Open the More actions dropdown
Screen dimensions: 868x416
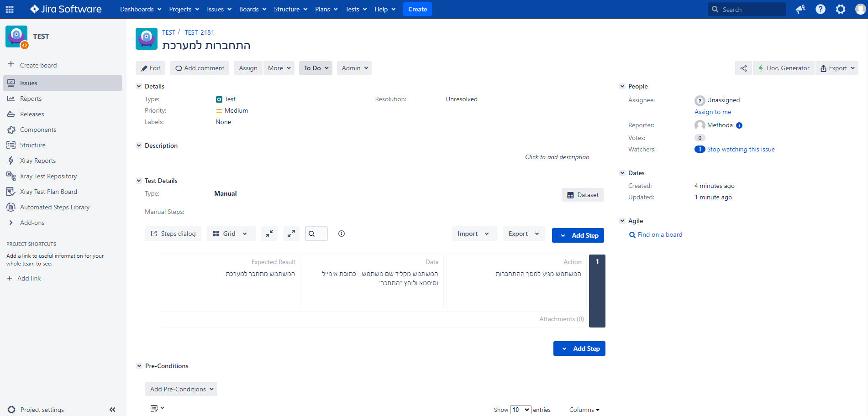(x=279, y=68)
